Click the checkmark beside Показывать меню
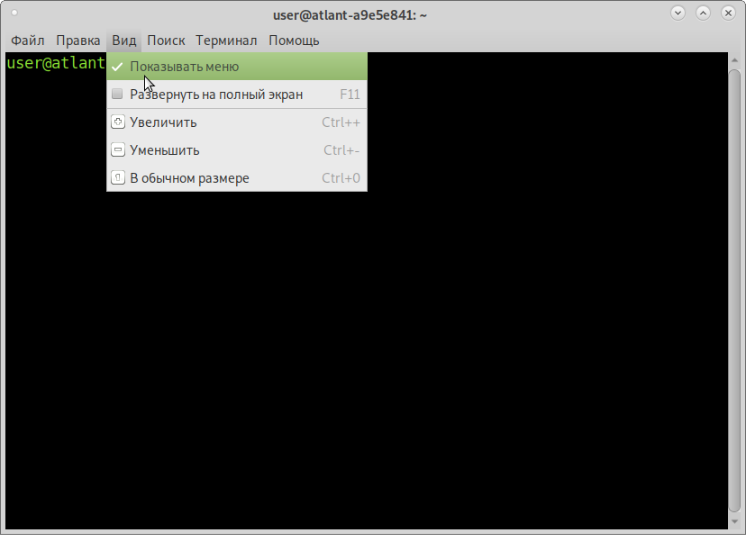 [x=117, y=67]
